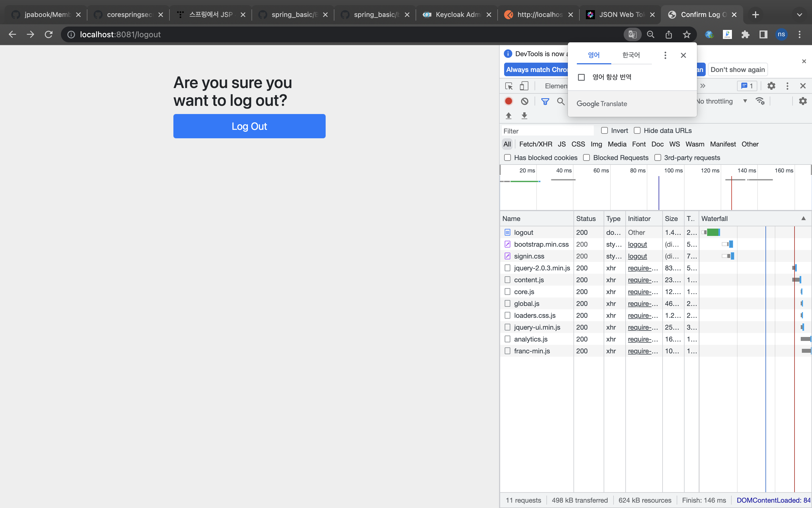Image resolution: width=812 pixels, height=508 pixels.
Task: Click the Google Translate icon in address bar
Action: [x=632, y=34]
